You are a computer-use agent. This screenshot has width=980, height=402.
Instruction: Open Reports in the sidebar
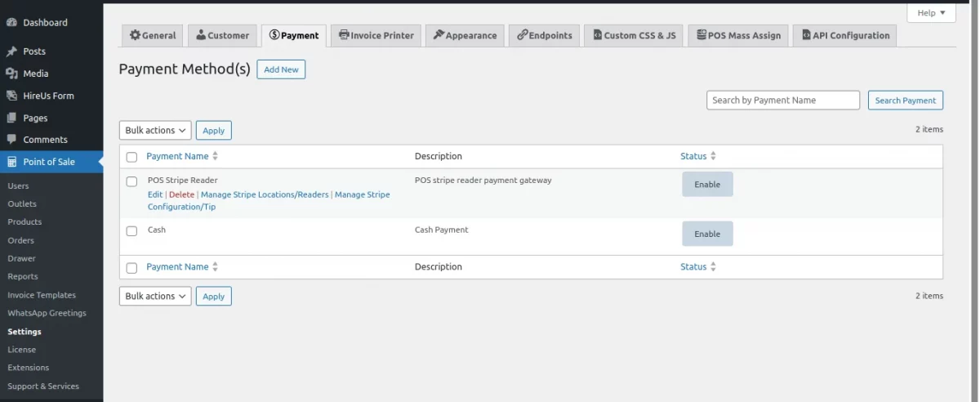[x=23, y=276]
